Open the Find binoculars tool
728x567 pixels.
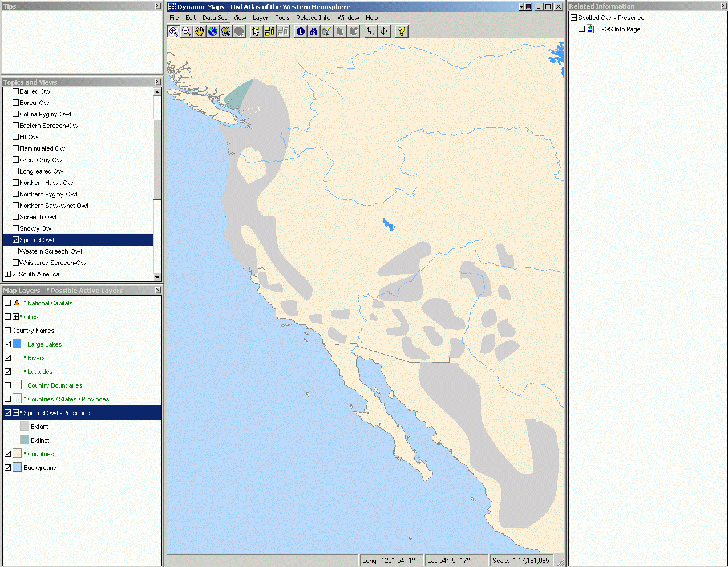pyautogui.click(x=314, y=31)
